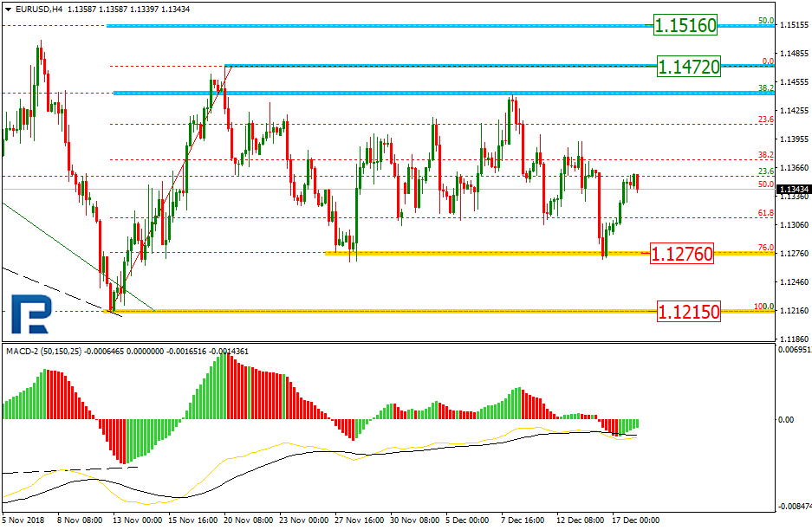The height and width of the screenshot is (530, 812).
Task: Click the 20 Nov 08:00 time marker
Action: tap(249, 520)
